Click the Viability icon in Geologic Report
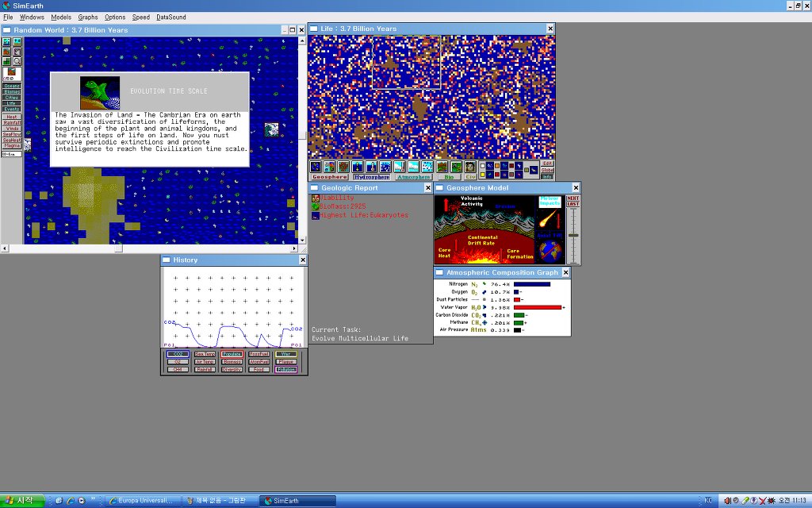This screenshot has width=812, height=508. pyautogui.click(x=316, y=198)
